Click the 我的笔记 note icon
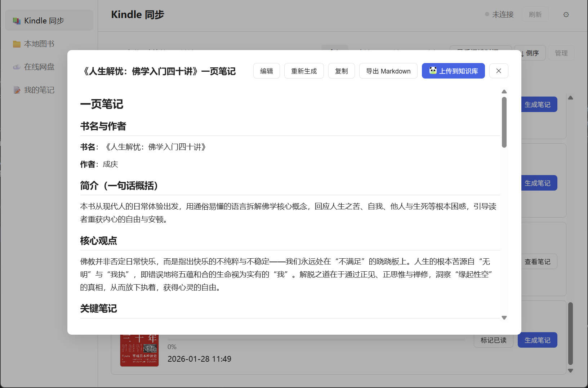 (17, 90)
